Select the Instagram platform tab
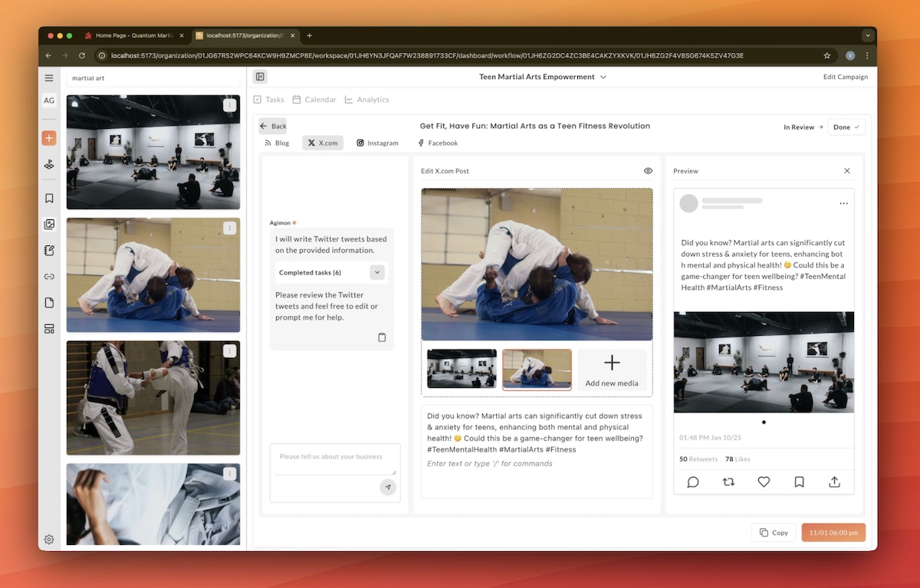Image resolution: width=920 pixels, height=588 pixels. [377, 143]
